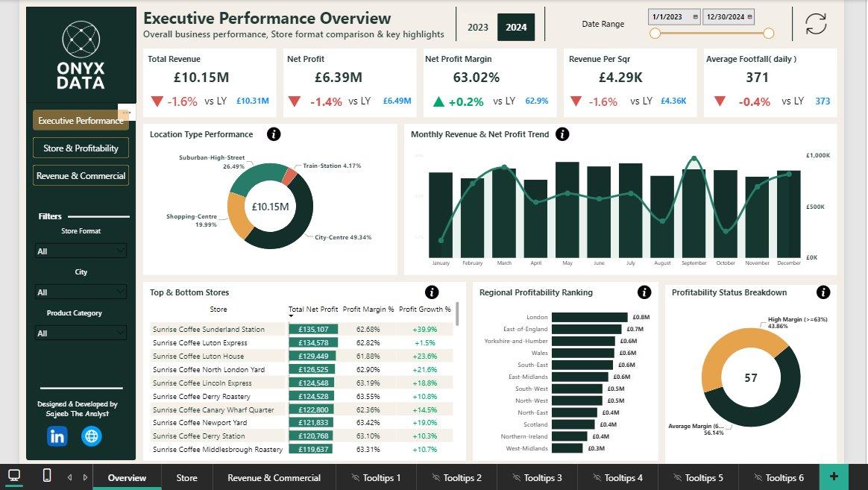868x490 pixels.
Task: Expand the Product Category dropdown
Action: point(81,333)
